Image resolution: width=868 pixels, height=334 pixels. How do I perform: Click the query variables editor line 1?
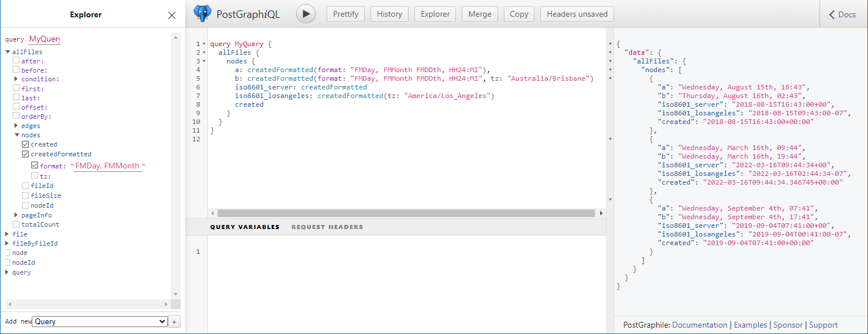(407, 252)
